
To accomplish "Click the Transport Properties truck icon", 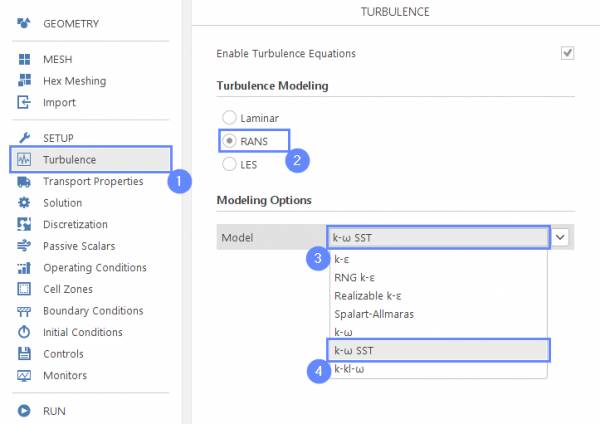I will click(x=24, y=181).
